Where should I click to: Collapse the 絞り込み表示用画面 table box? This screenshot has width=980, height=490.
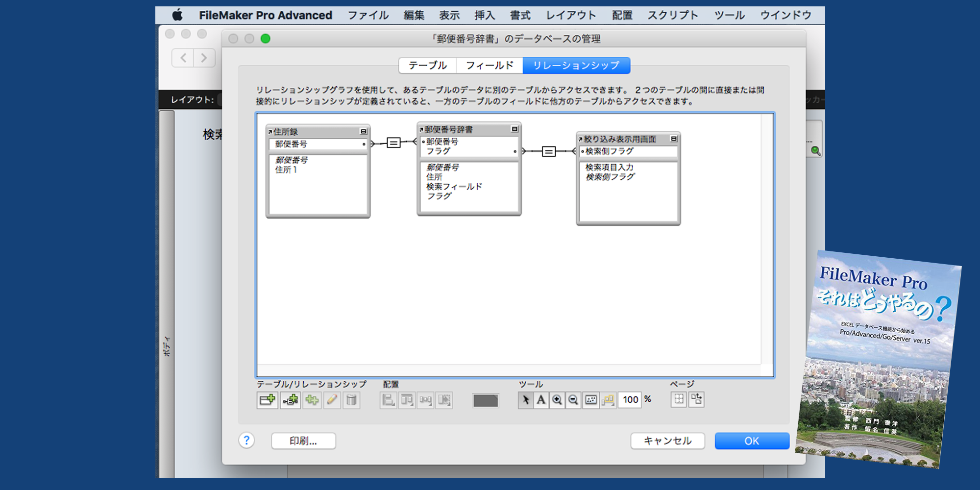coord(674,139)
